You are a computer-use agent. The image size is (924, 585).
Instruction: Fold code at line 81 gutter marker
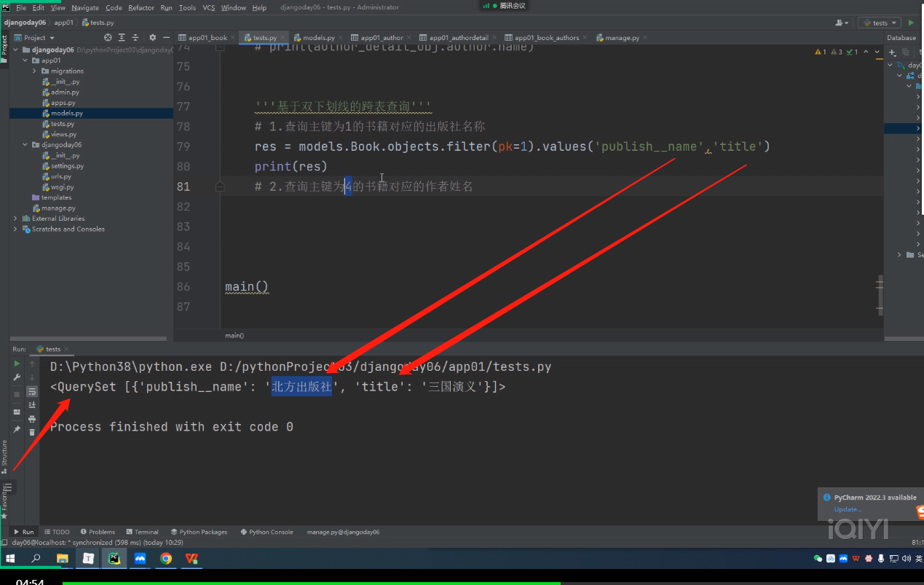220,187
